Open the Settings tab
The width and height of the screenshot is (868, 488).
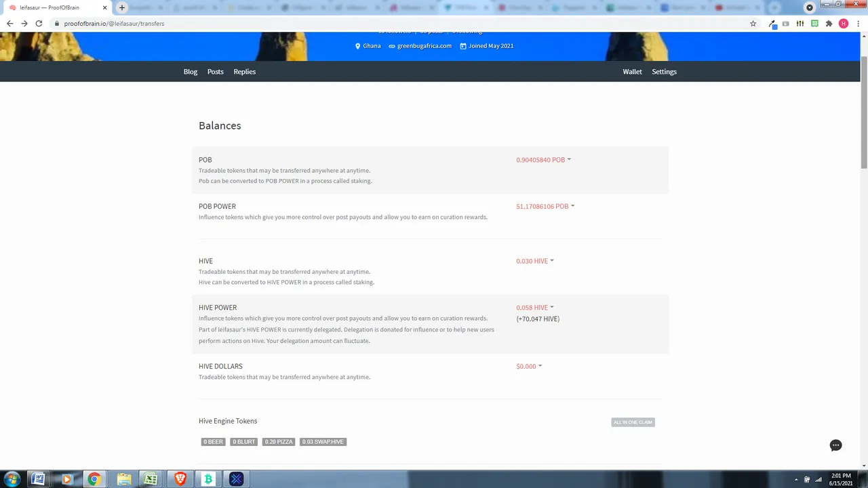click(665, 72)
